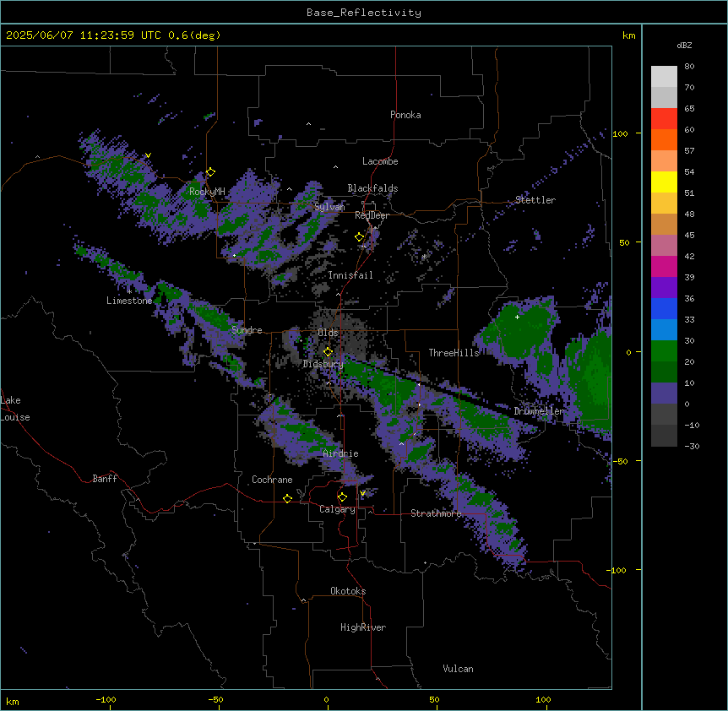Click the yellow station marker near RockyMH
This screenshot has height=711, width=728.
[210, 171]
